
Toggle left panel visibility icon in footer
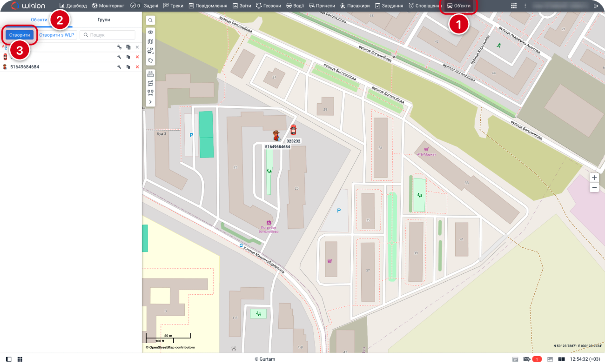pyautogui.click(x=8, y=359)
